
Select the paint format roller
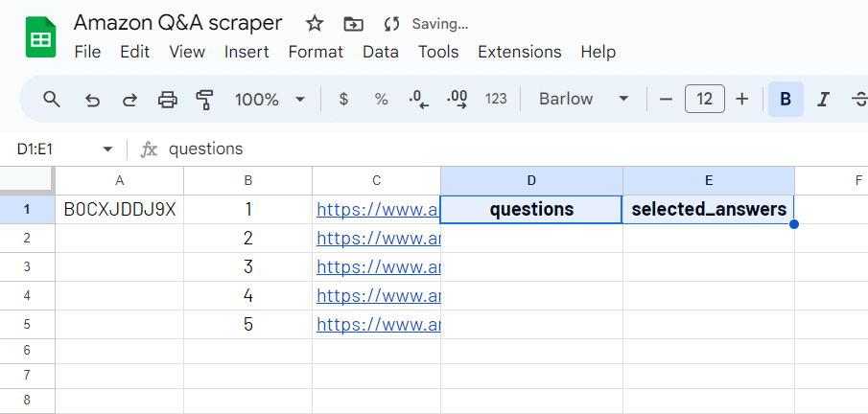[x=204, y=99]
